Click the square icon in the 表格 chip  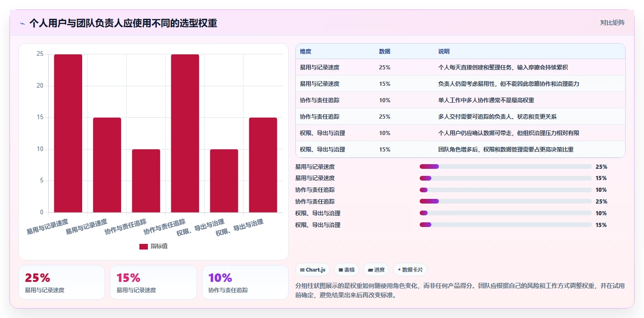coord(341,270)
